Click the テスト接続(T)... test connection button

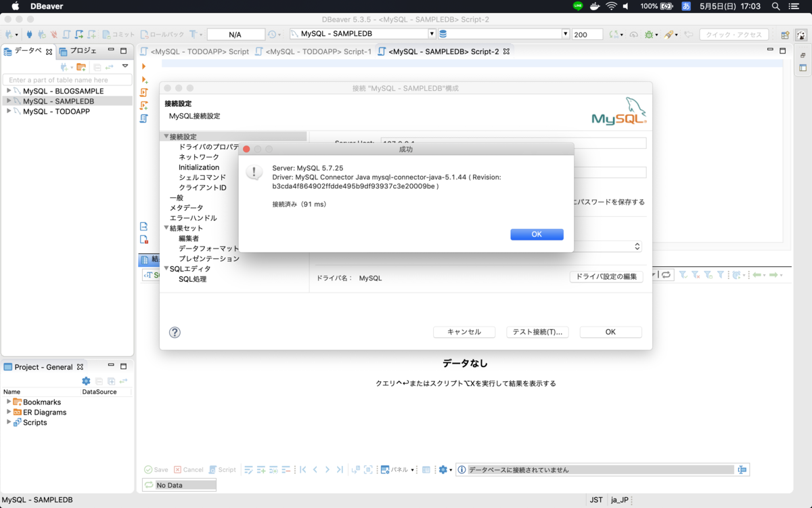tap(537, 332)
